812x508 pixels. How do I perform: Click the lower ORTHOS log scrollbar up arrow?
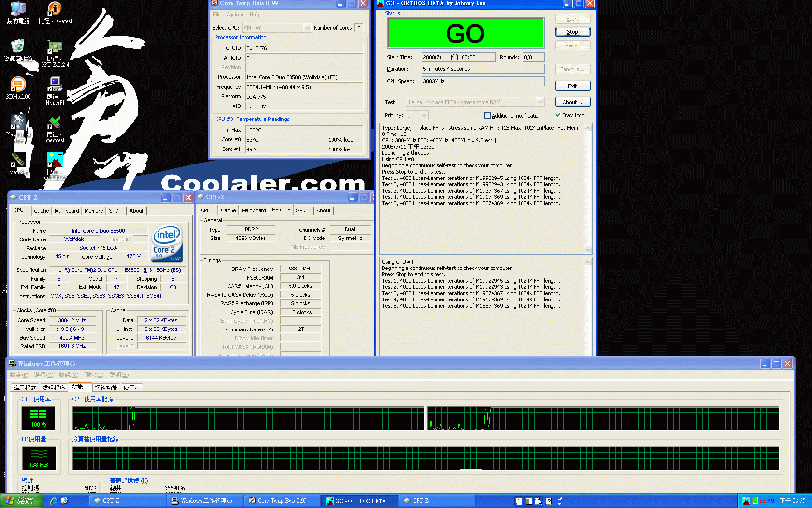tap(588, 262)
